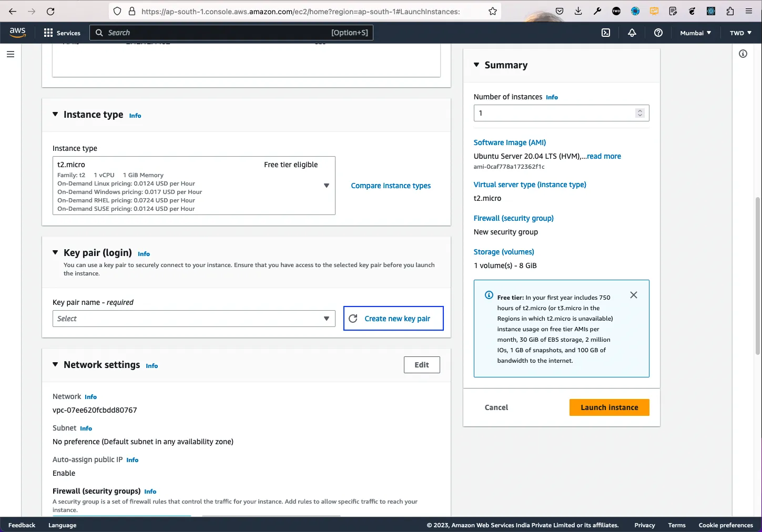Go back with browser back arrow
762x532 pixels.
click(13, 11)
